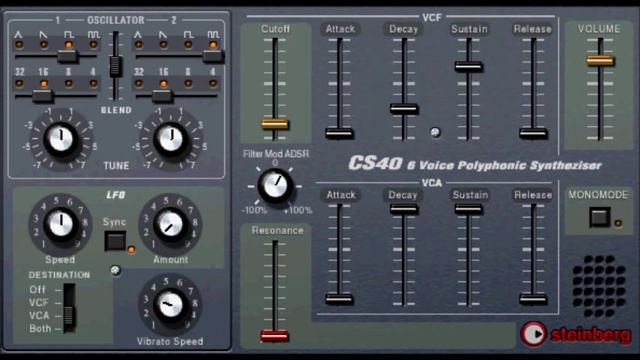The width and height of the screenshot is (640, 360).
Task: Choose 16 foot range LED on Oscillator 1
Action: click(x=44, y=83)
